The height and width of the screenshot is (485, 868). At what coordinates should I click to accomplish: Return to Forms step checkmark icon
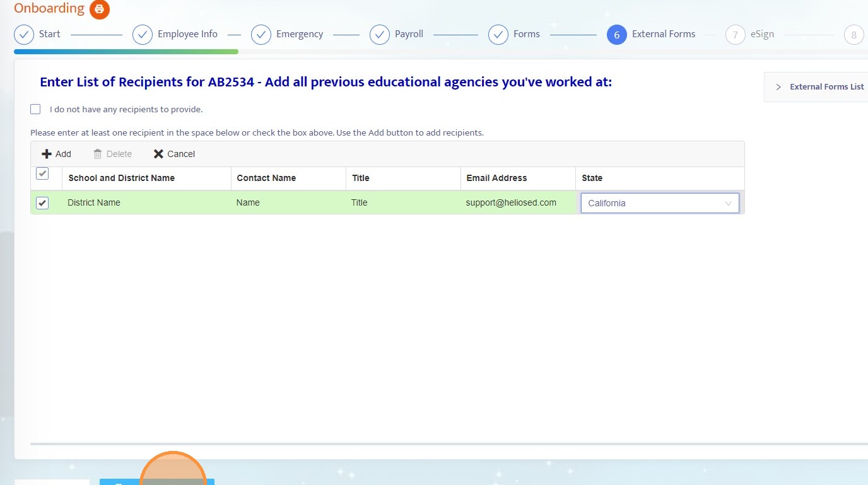[498, 35]
